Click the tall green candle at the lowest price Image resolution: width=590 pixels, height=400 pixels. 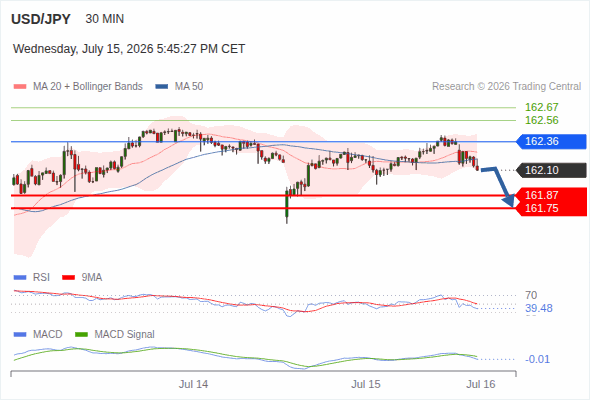click(287, 205)
